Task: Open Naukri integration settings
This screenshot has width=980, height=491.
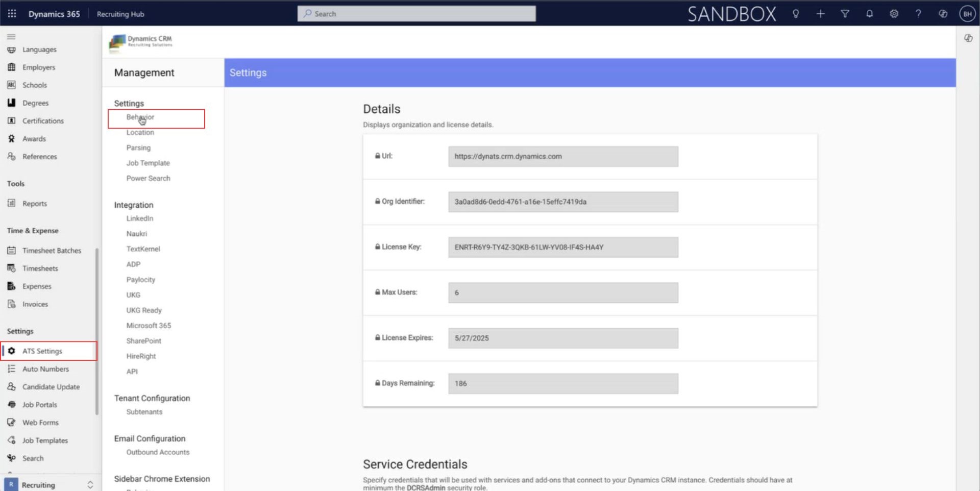Action: [137, 234]
